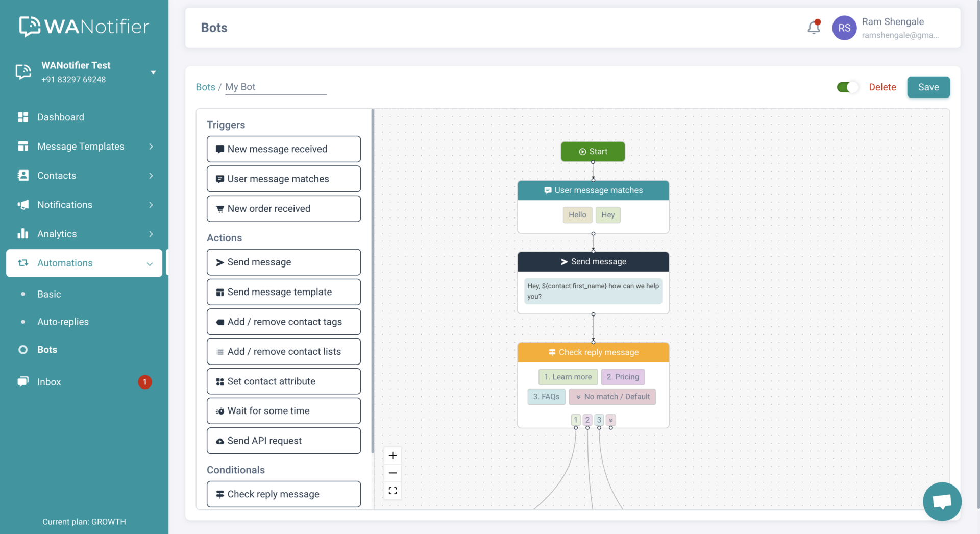Switch to the Bots section
980x534 pixels.
(x=47, y=349)
